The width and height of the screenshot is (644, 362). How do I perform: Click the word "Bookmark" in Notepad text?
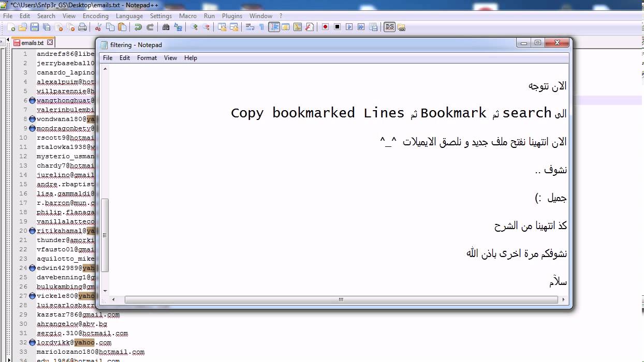click(x=453, y=113)
